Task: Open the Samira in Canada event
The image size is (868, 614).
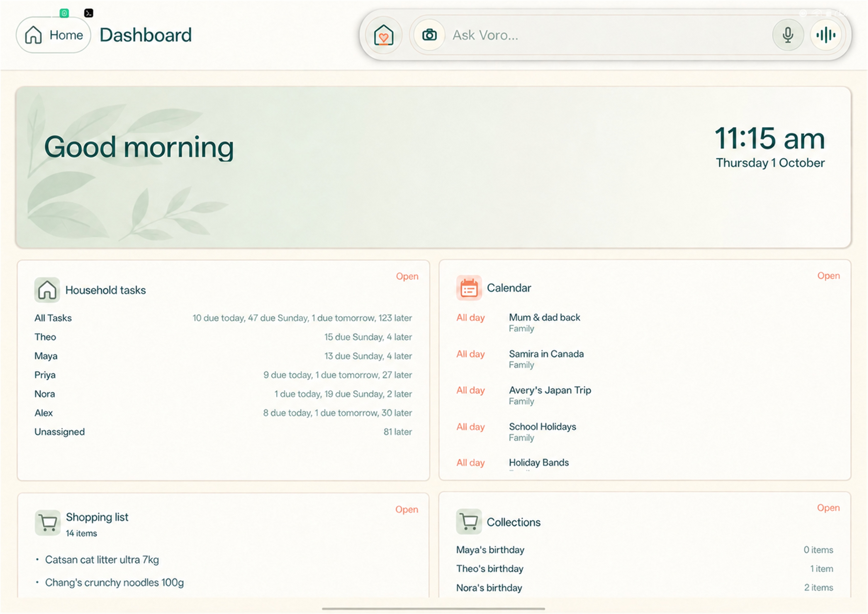Action: [x=645, y=359]
